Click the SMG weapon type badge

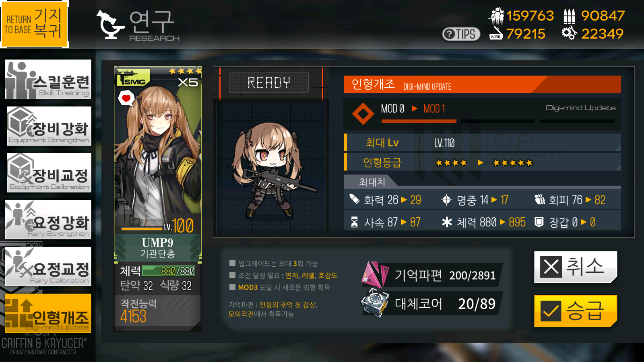133,77
